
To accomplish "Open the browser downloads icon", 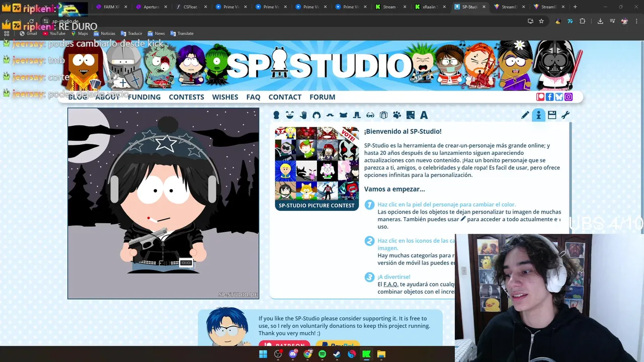I will [x=600, y=21].
